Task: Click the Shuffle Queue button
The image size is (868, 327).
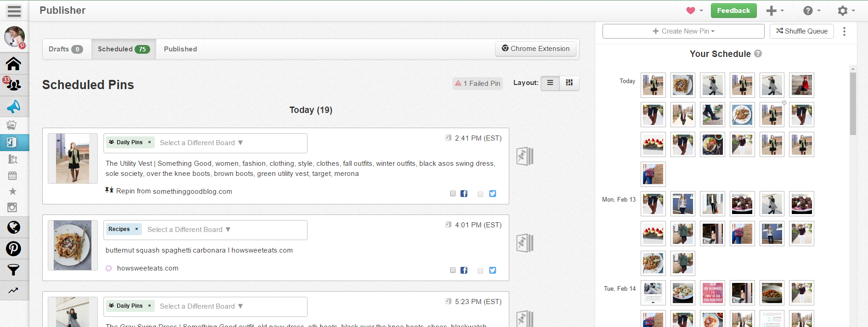Action: [x=802, y=31]
